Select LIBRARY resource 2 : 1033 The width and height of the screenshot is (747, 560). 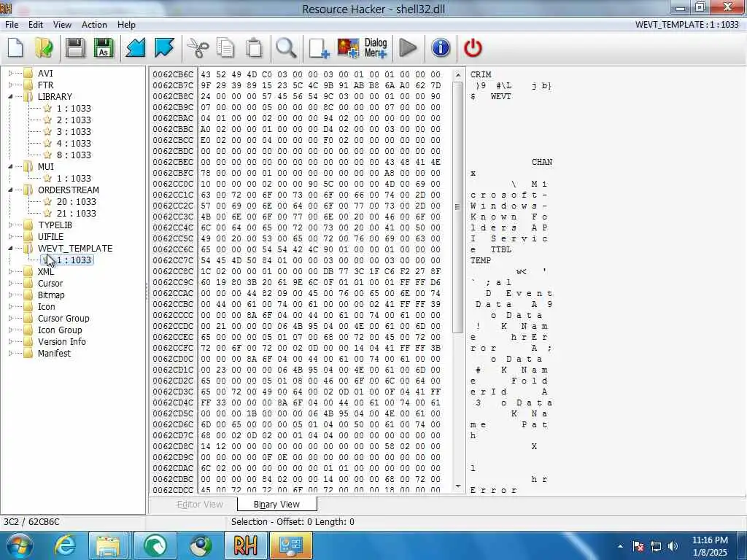pos(74,120)
